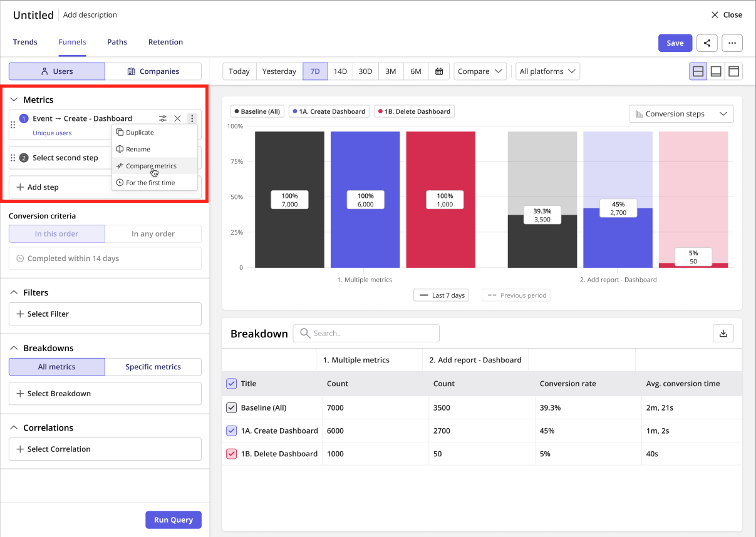Select the Companies toggle
The width and height of the screenshot is (756, 537).
153,71
